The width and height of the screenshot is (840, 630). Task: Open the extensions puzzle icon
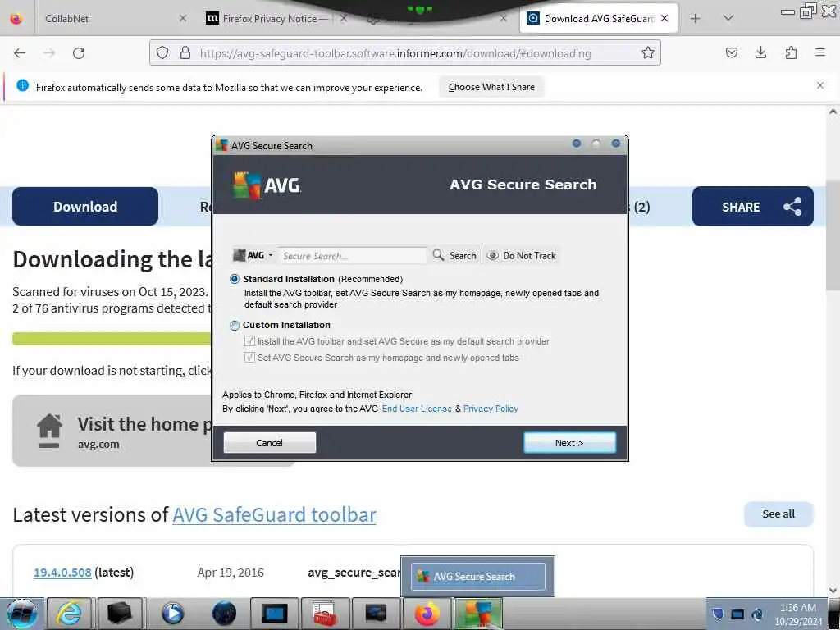(x=791, y=52)
